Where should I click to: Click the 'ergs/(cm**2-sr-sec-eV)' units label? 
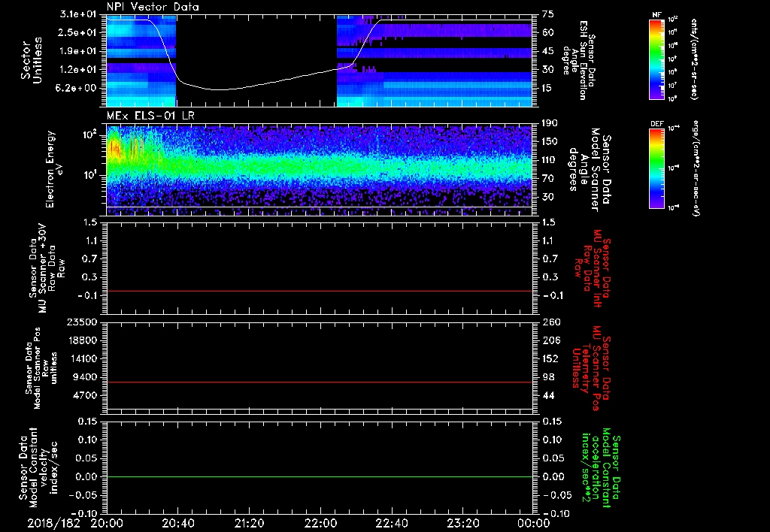695,168
